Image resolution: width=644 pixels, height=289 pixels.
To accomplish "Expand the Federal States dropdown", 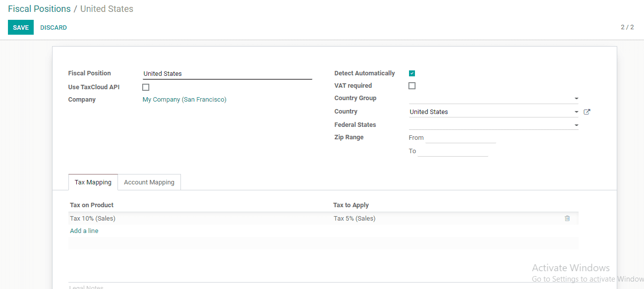I will (x=577, y=125).
